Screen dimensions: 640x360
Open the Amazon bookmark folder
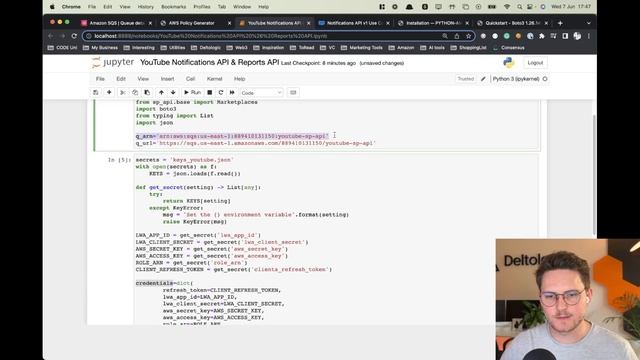coord(401,48)
